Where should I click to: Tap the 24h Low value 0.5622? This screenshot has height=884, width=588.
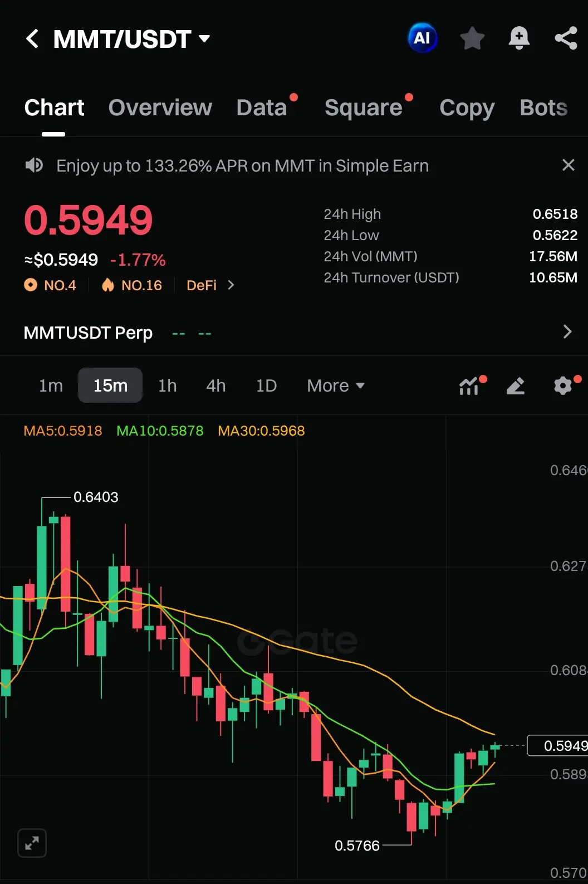pyautogui.click(x=555, y=235)
